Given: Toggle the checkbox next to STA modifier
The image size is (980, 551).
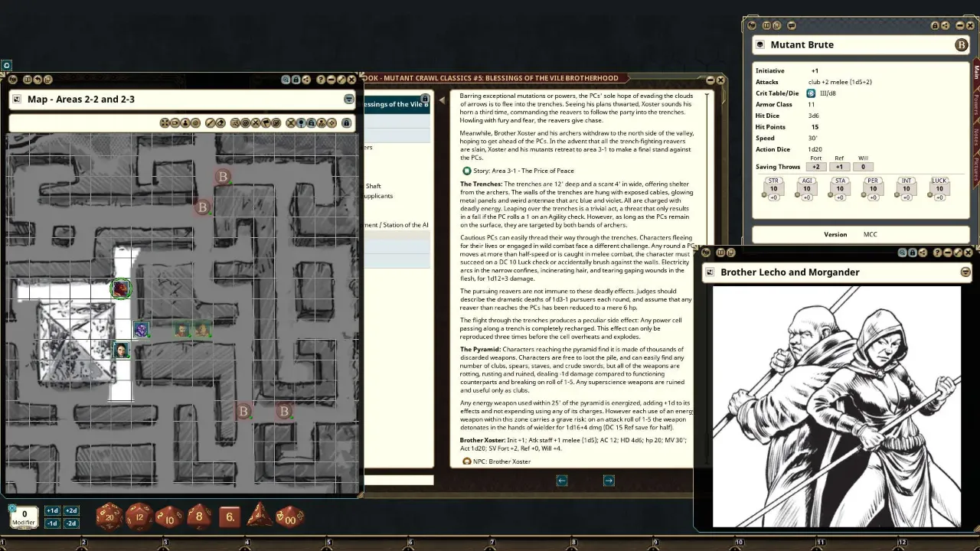Looking at the screenshot, I should [830, 195].
